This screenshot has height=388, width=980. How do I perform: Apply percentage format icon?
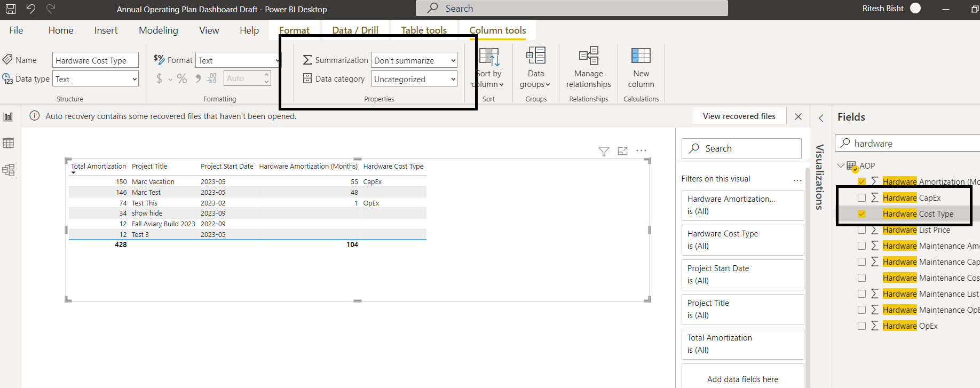(x=182, y=79)
